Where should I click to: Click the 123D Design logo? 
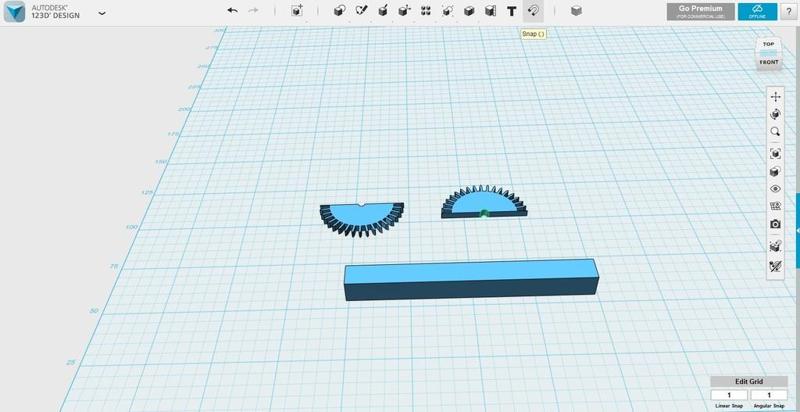tap(14, 12)
